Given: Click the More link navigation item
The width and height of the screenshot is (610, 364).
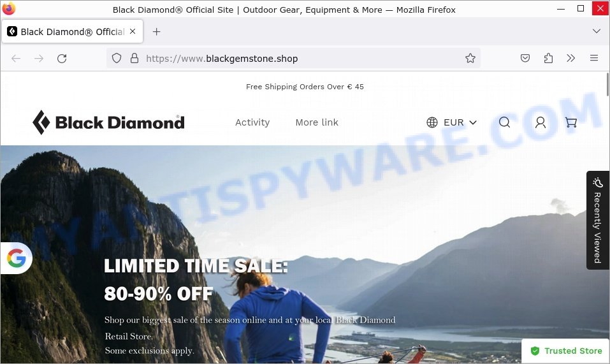Looking at the screenshot, I should pos(317,122).
